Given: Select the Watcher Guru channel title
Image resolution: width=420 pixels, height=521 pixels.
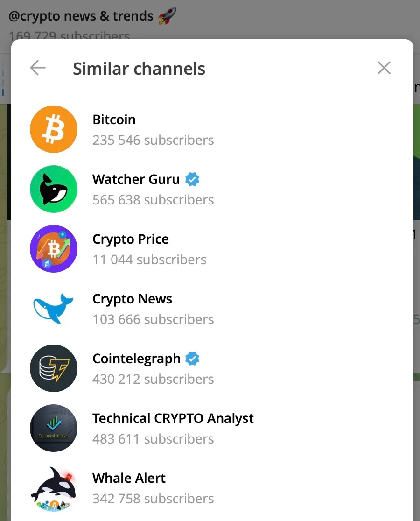Looking at the screenshot, I should [136, 179].
